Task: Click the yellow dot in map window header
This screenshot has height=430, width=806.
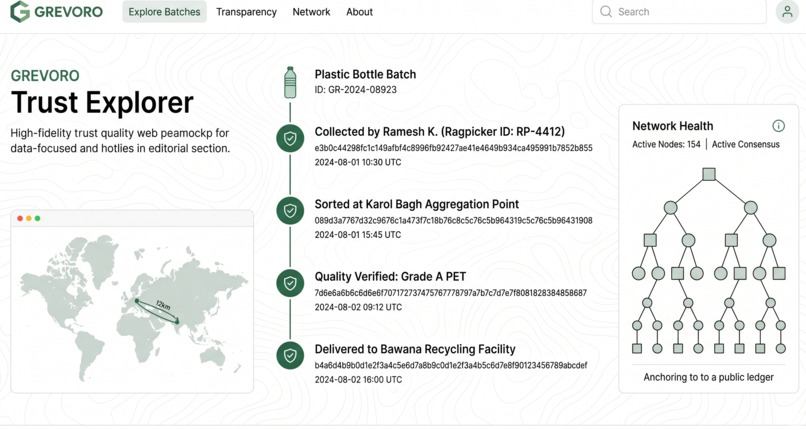Action: pyautogui.click(x=29, y=218)
